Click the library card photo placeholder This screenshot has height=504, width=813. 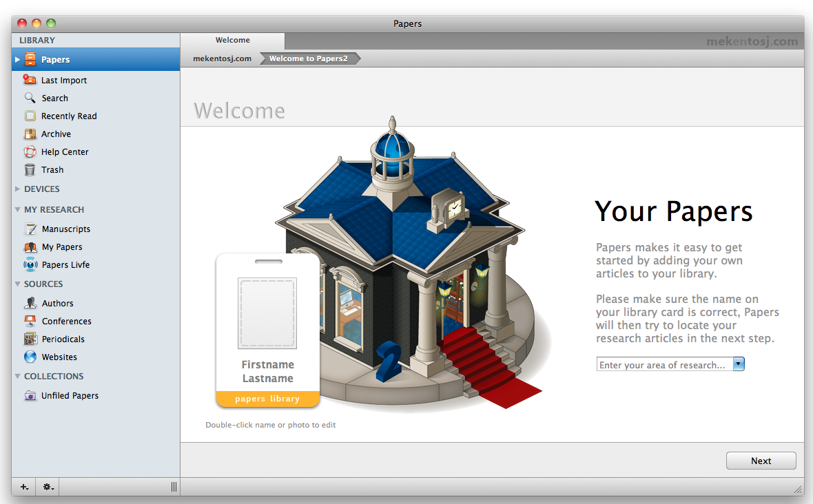coord(267,313)
